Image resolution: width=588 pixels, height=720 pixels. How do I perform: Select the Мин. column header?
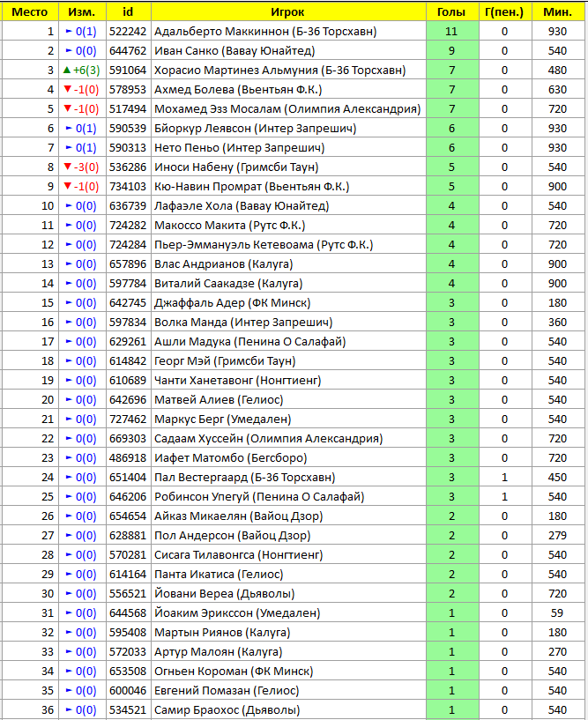click(x=558, y=12)
